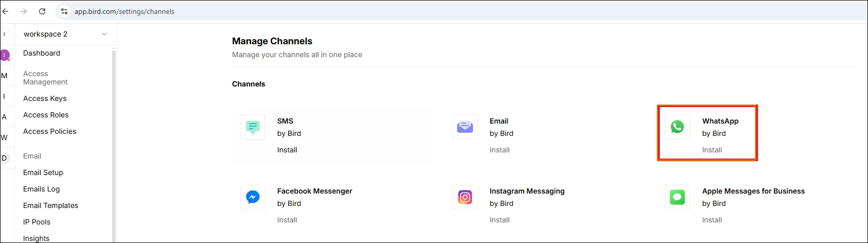Click the Access Management section header
Image resolution: width=868 pixels, height=243 pixels.
pos(45,78)
